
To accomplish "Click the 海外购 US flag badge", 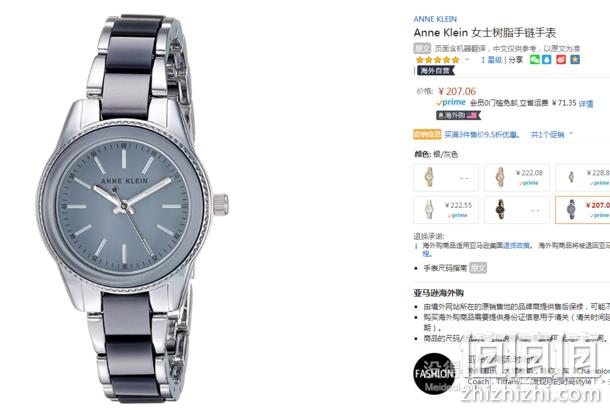I will (x=458, y=115).
